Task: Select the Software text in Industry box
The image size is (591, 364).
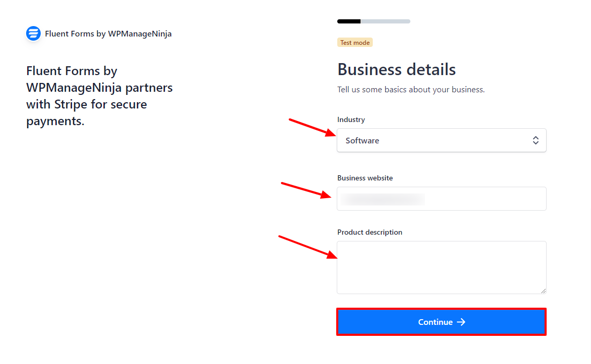Action: (x=362, y=140)
